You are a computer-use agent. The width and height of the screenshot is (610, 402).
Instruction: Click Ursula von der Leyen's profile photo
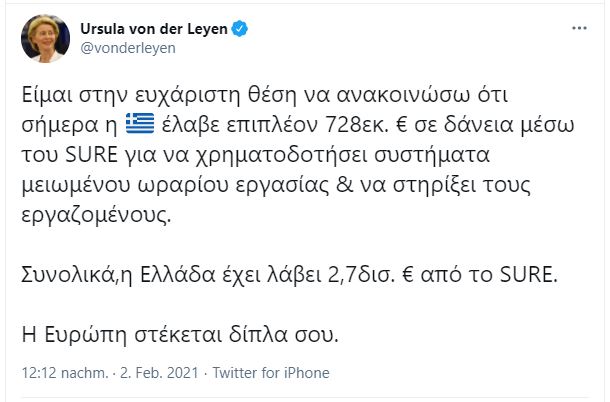click(x=39, y=39)
